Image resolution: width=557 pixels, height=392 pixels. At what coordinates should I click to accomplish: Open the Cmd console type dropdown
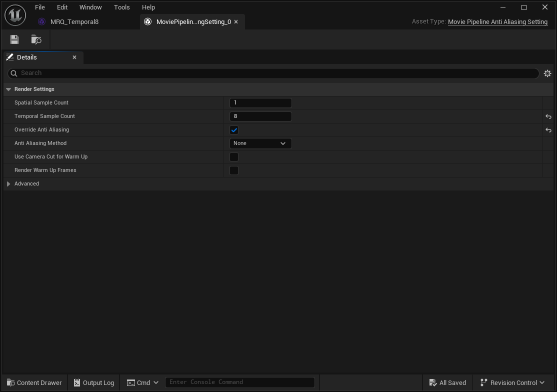[x=143, y=383]
